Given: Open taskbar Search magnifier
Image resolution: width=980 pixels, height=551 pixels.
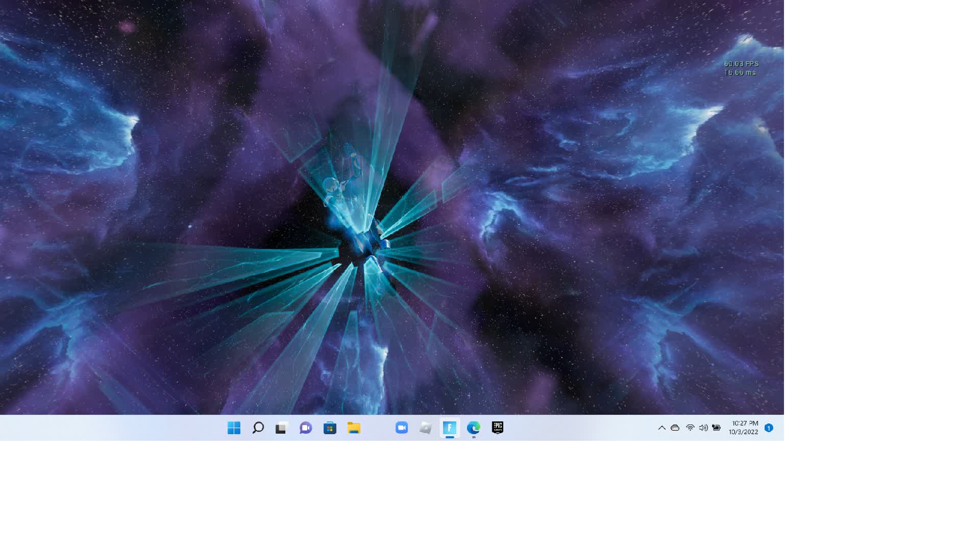Looking at the screenshot, I should click(258, 428).
